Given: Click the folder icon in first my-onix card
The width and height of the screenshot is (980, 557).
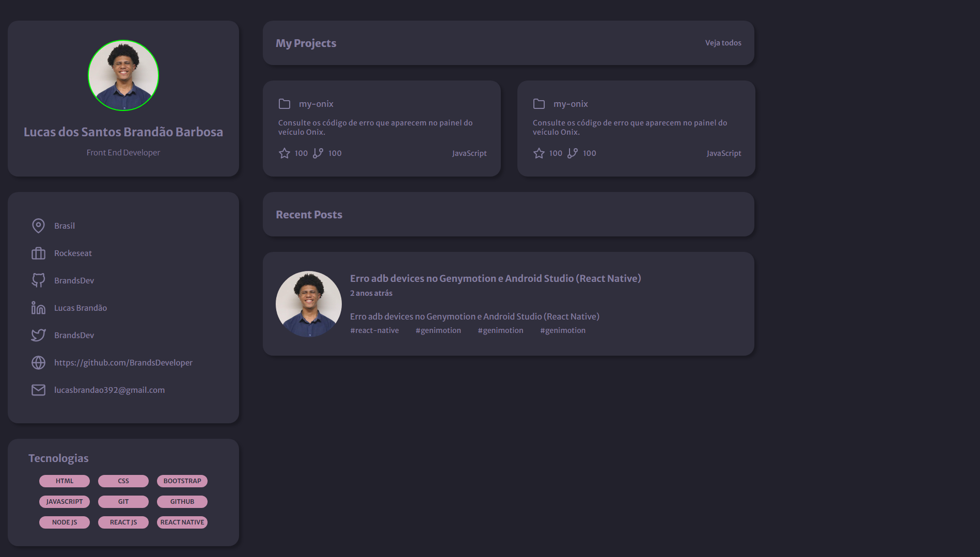Looking at the screenshot, I should [284, 104].
